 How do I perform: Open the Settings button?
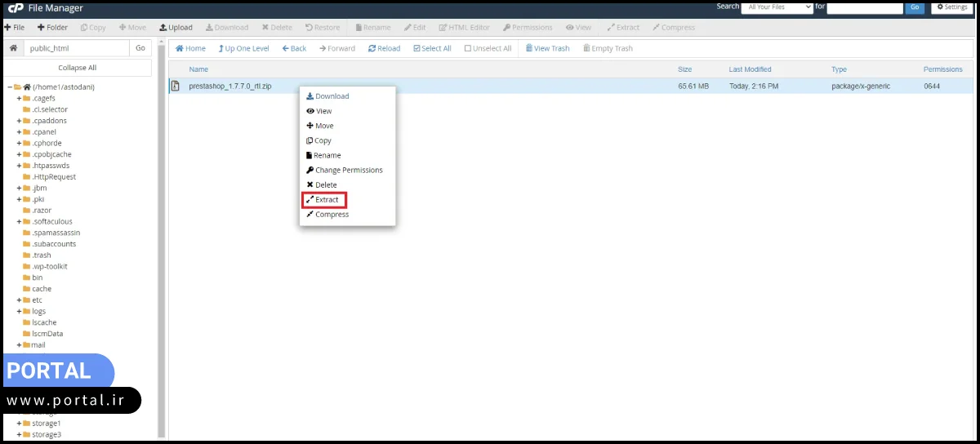point(951,7)
